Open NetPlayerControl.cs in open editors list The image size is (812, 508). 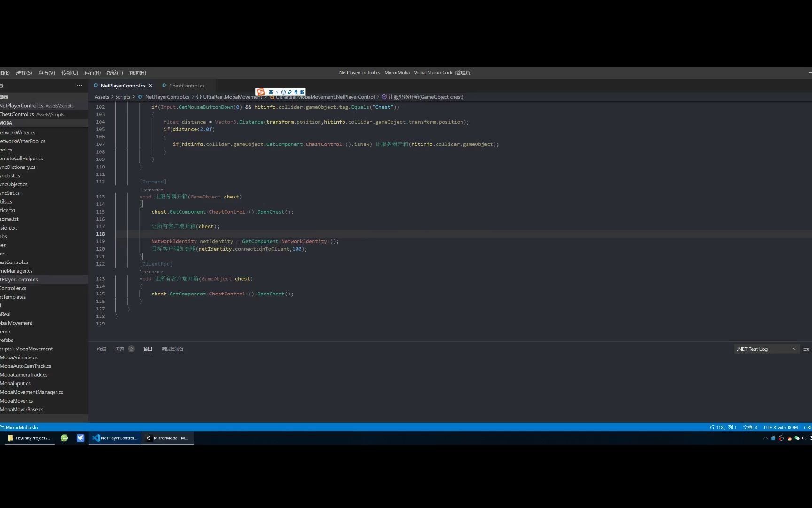(x=44, y=106)
